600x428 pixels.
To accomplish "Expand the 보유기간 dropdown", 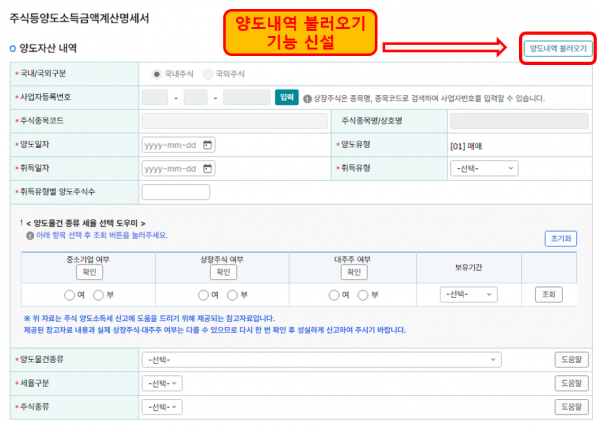I will (468, 295).
